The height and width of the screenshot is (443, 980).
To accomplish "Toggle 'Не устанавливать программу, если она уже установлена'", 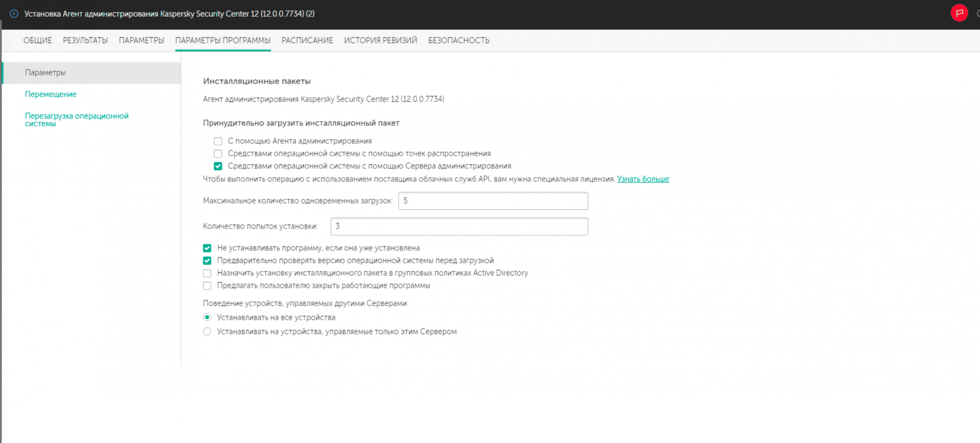I will click(207, 248).
